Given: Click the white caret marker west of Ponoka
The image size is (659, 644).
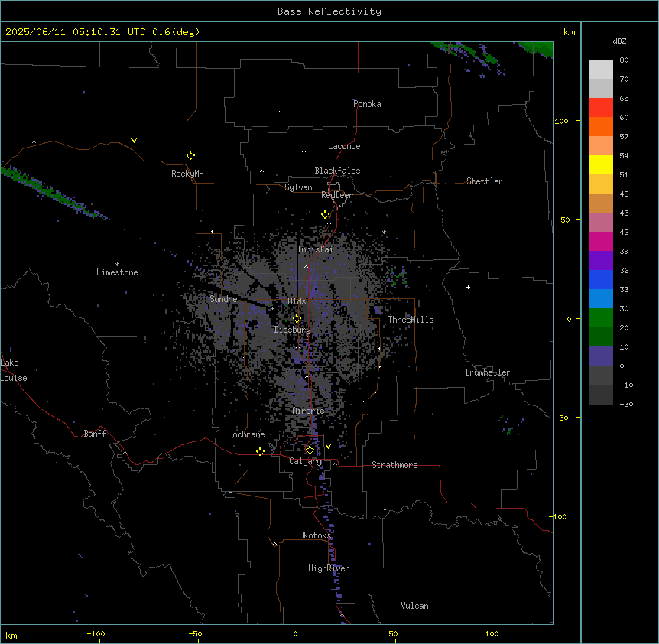Looking at the screenshot, I should [x=279, y=112].
